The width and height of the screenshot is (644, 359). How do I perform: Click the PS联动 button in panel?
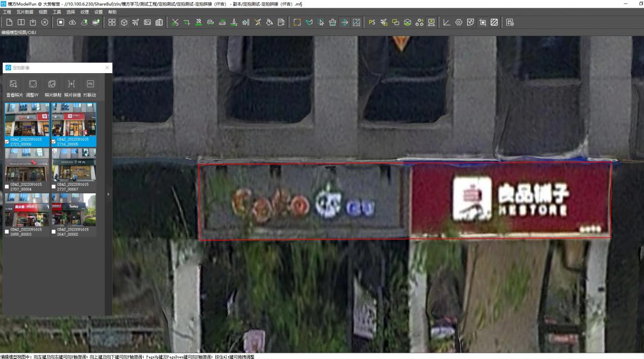tap(90, 88)
